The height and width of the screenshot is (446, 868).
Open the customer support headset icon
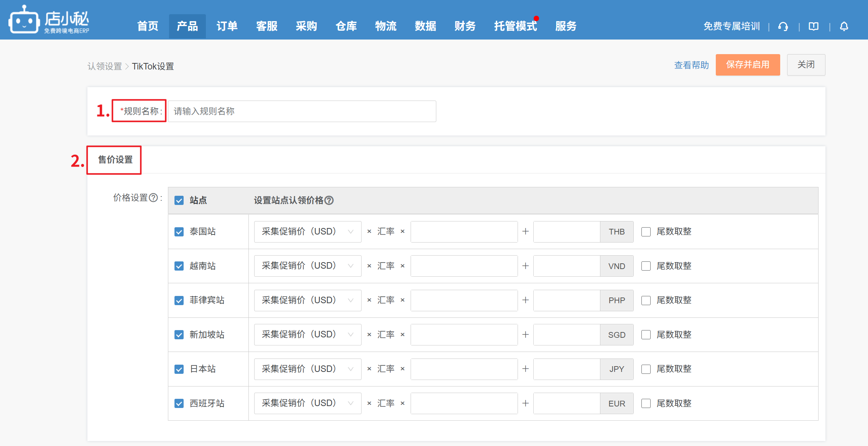[x=783, y=26]
